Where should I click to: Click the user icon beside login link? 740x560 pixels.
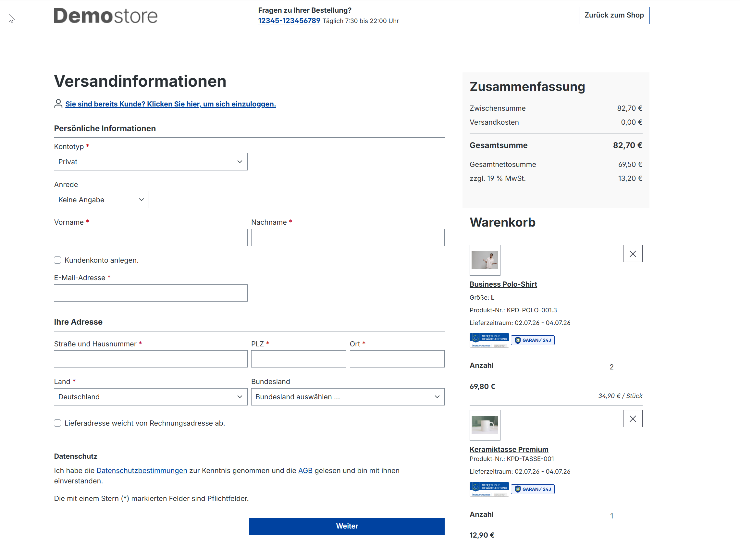58,104
